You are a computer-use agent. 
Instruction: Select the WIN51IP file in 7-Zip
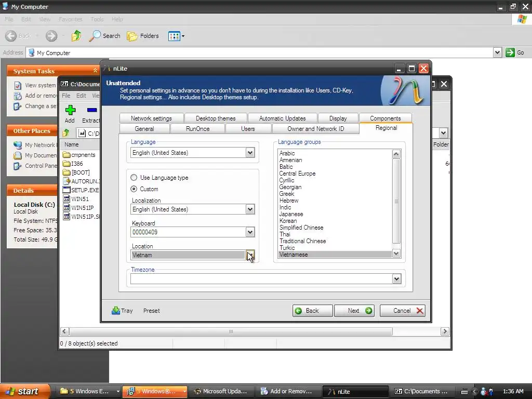pyautogui.click(x=78, y=208)
